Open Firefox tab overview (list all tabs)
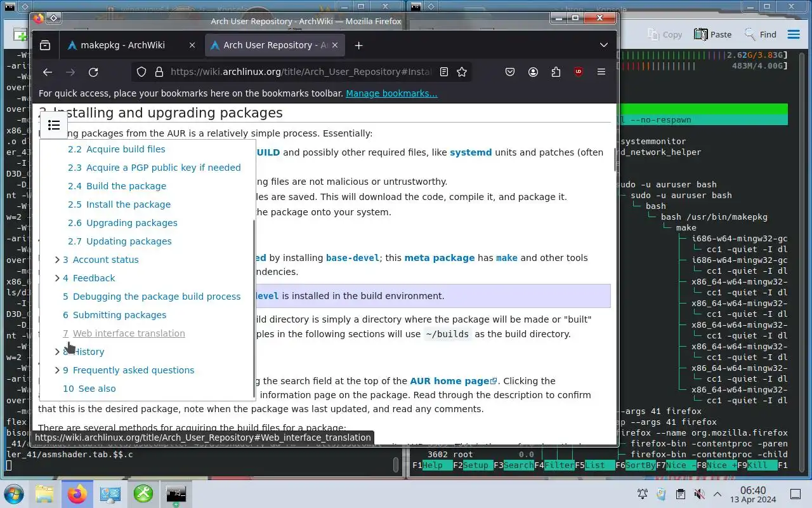 coord(603,45)
